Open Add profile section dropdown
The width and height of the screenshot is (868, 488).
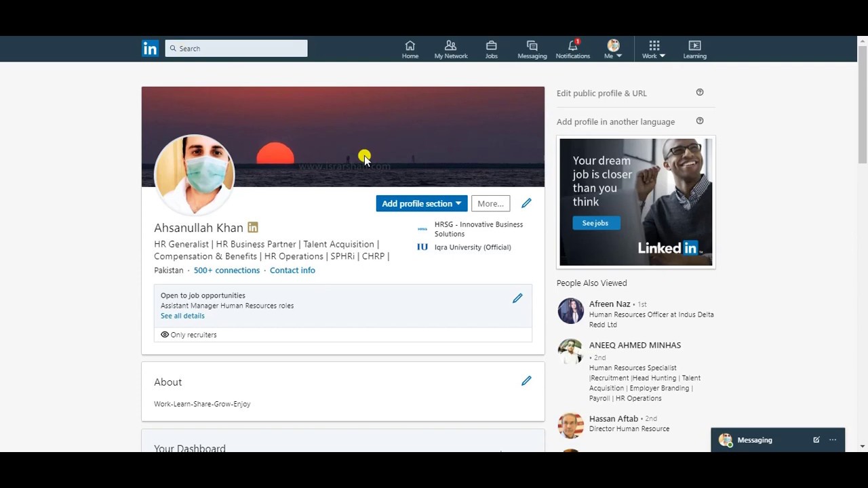click(421, 203)
